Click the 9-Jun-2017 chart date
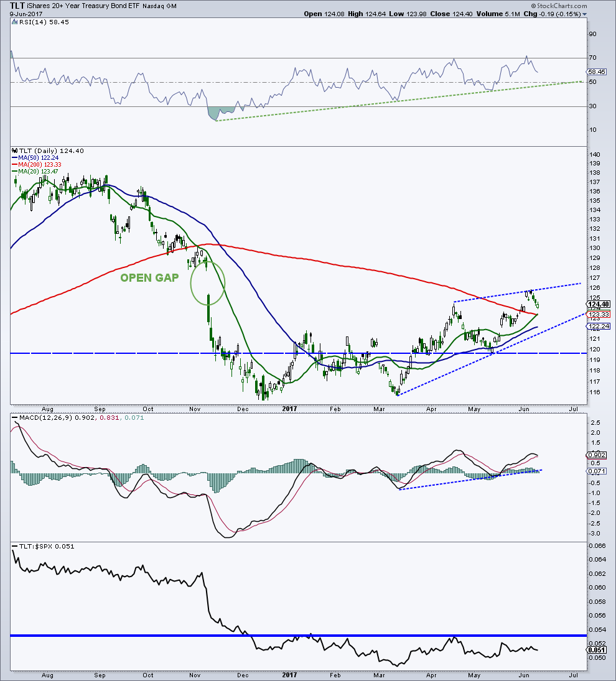 pos(26,14)
